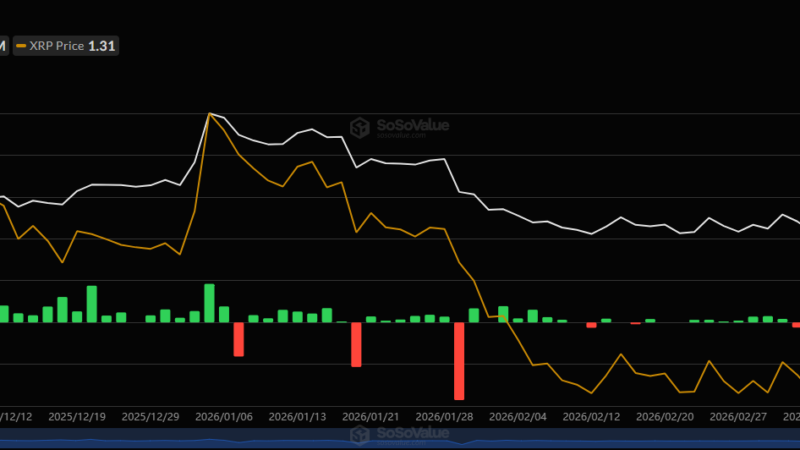Click the 2026/01/13 date label

click(297, 417)
